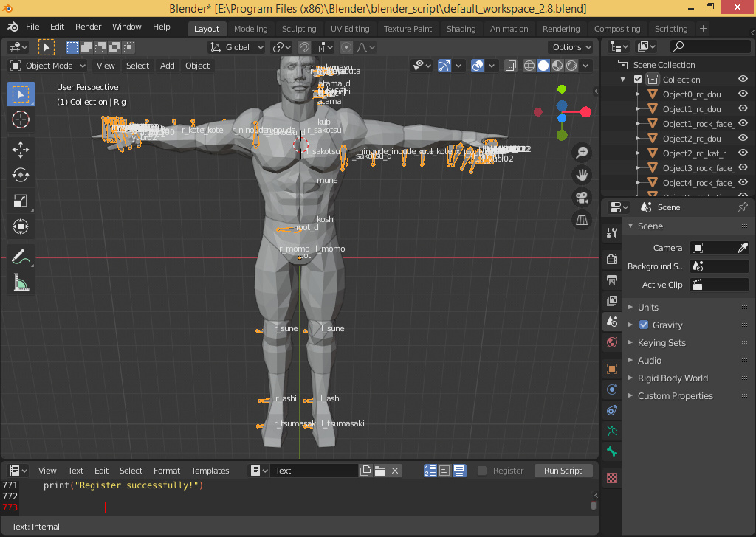Click the Camera object field

[x=719, y=248]
